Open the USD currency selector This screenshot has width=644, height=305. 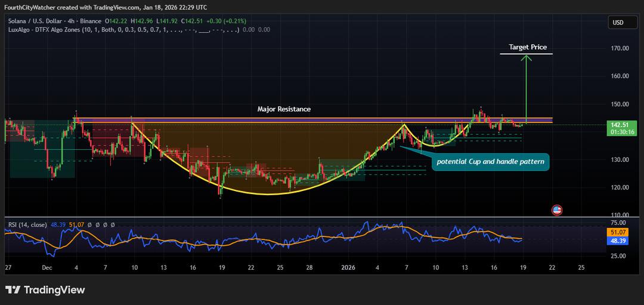coord(618,23)
